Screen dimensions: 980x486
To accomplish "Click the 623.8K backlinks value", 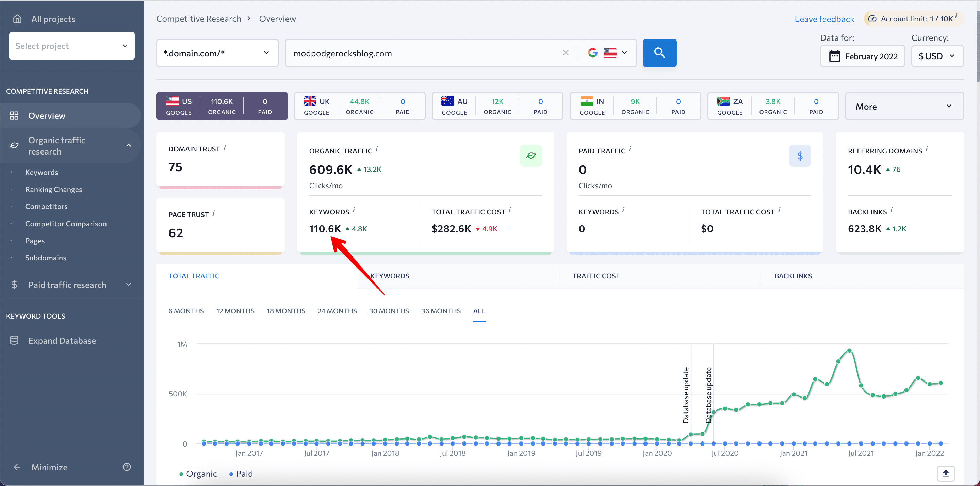I will 864,229.
